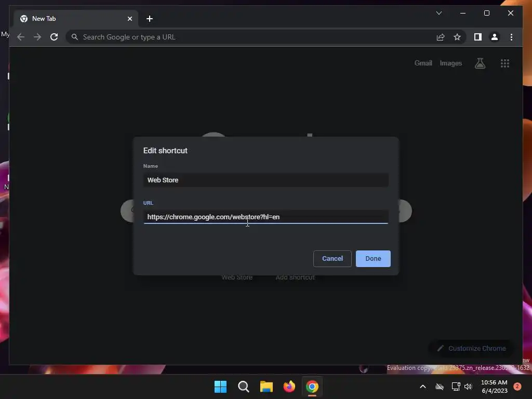
Task: Open notification center badge
Action: [517, 387]
